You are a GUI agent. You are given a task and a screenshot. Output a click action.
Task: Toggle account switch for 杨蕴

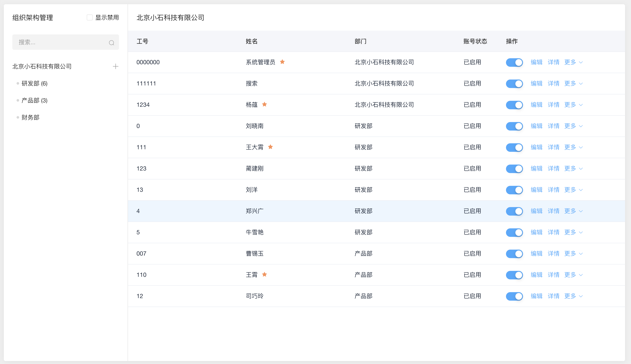pos(514,105)
